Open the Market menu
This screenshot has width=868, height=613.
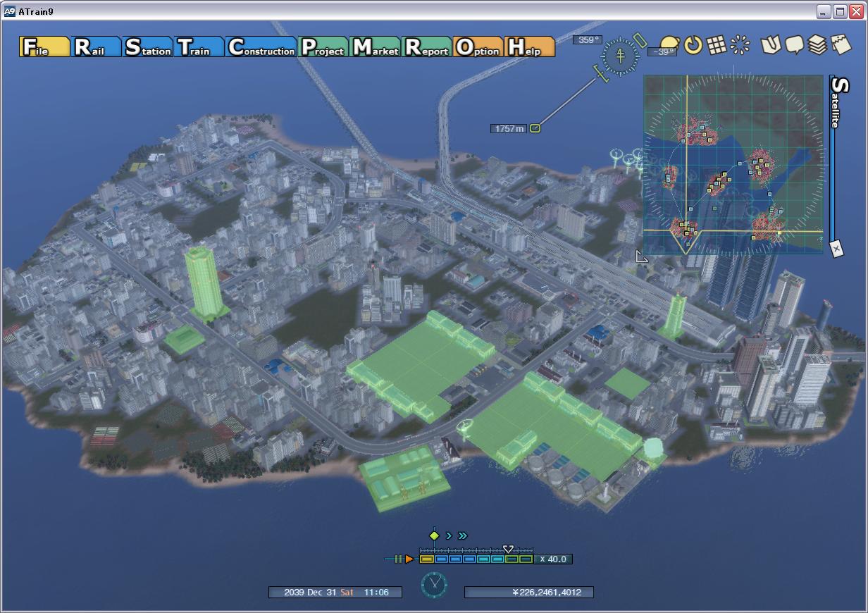(x=375, y=47)
